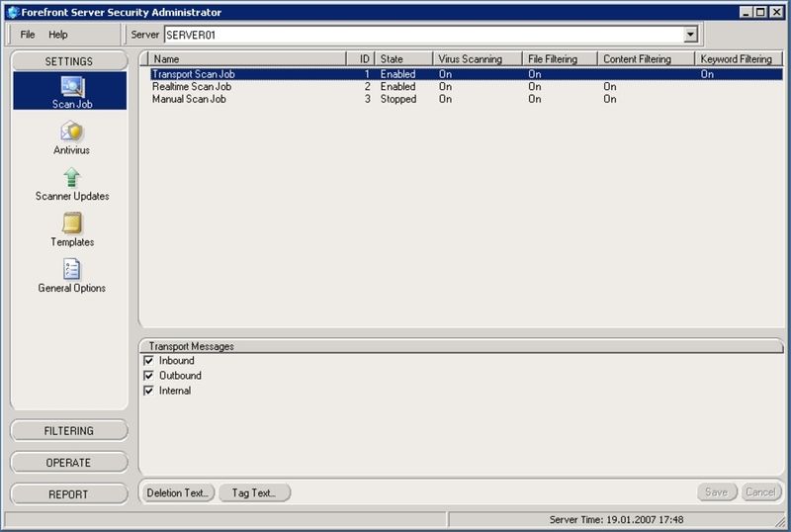Screen dimensions: 791x532
Task: Click the Deletion Text... button
Action: pos(178,492)
